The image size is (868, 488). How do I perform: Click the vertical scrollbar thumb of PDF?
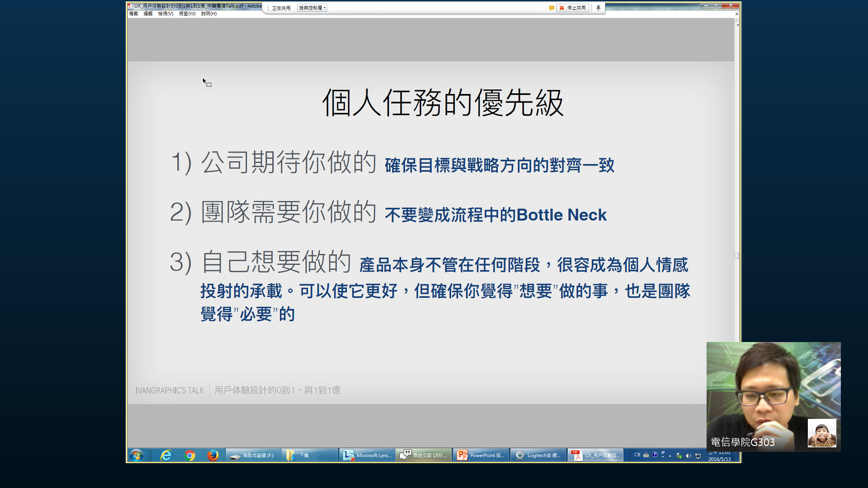point(737,256)
